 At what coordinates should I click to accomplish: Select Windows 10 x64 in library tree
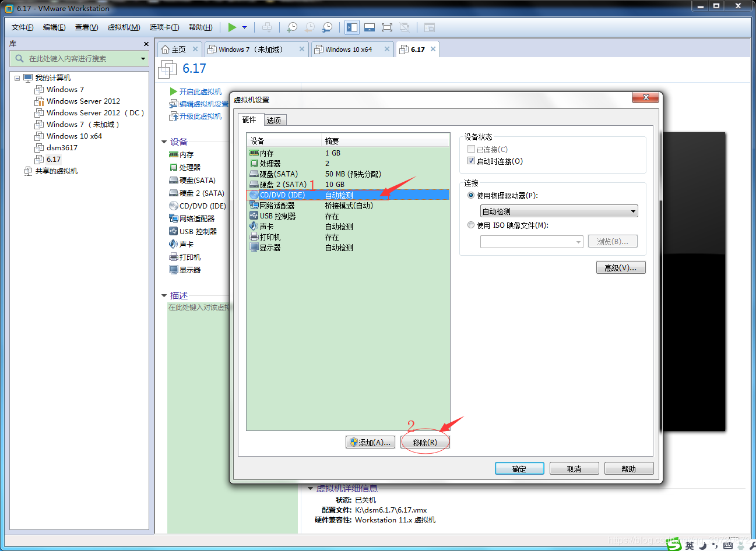coord(74,136)
